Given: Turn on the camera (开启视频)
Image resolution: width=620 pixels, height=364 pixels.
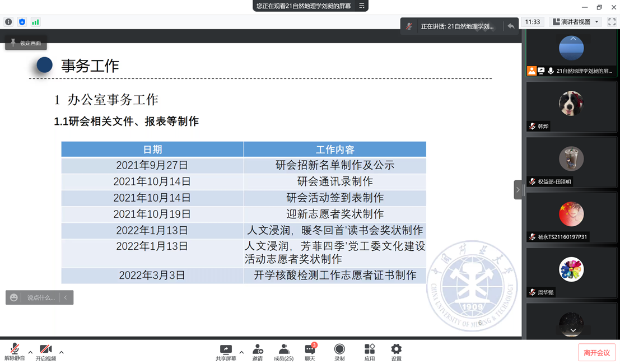Looking at the screenshot, I should click(46, 352).
